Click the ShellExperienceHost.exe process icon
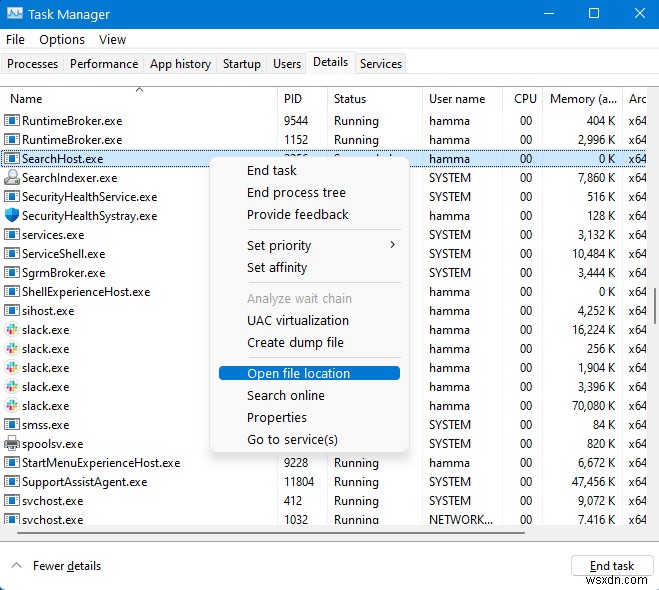 (x=12, y=292)
